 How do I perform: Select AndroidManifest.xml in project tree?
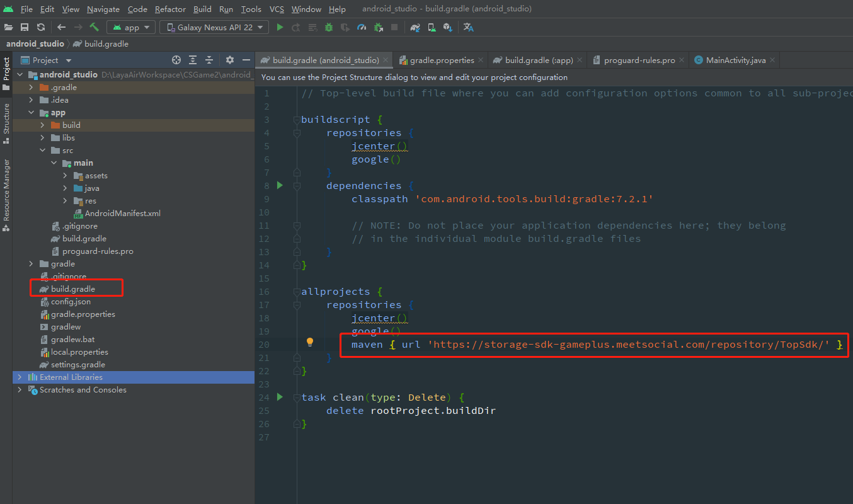pos(122,213)
